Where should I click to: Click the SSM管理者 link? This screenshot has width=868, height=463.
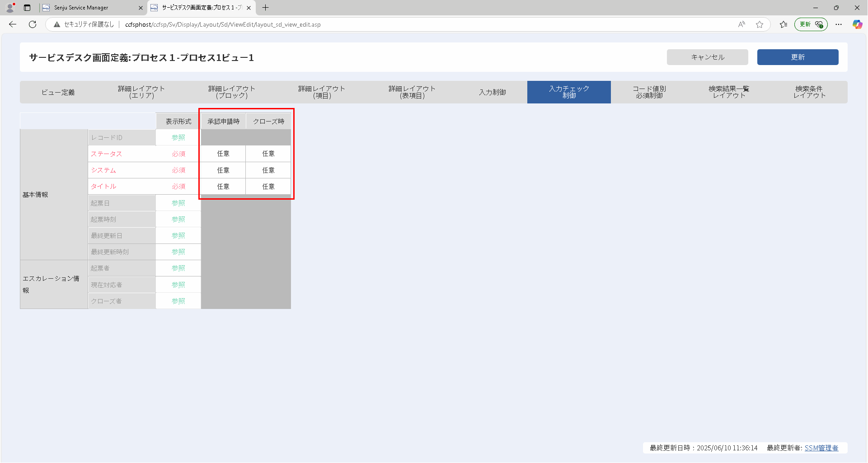(x=821, y=448)
